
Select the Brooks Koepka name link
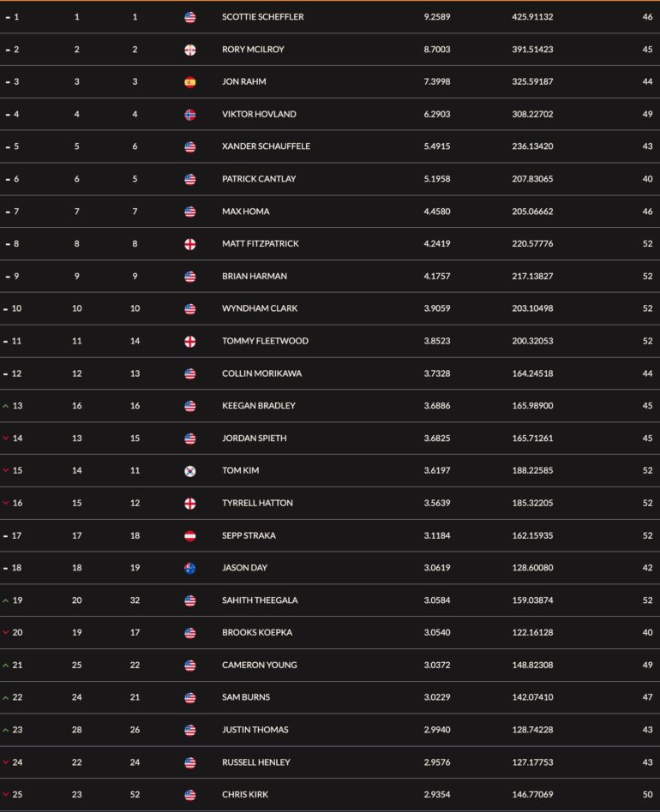[x=257, y=632]
